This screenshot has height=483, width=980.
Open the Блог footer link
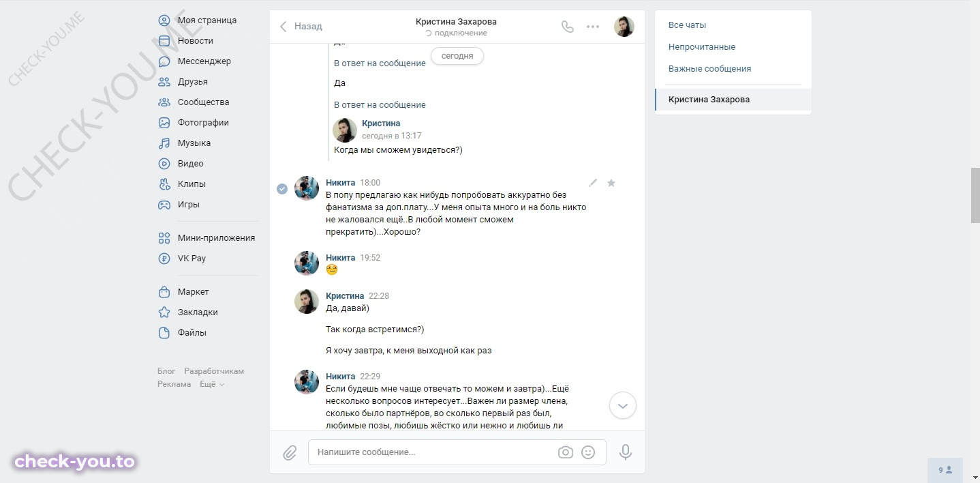(x=166, y=371)
